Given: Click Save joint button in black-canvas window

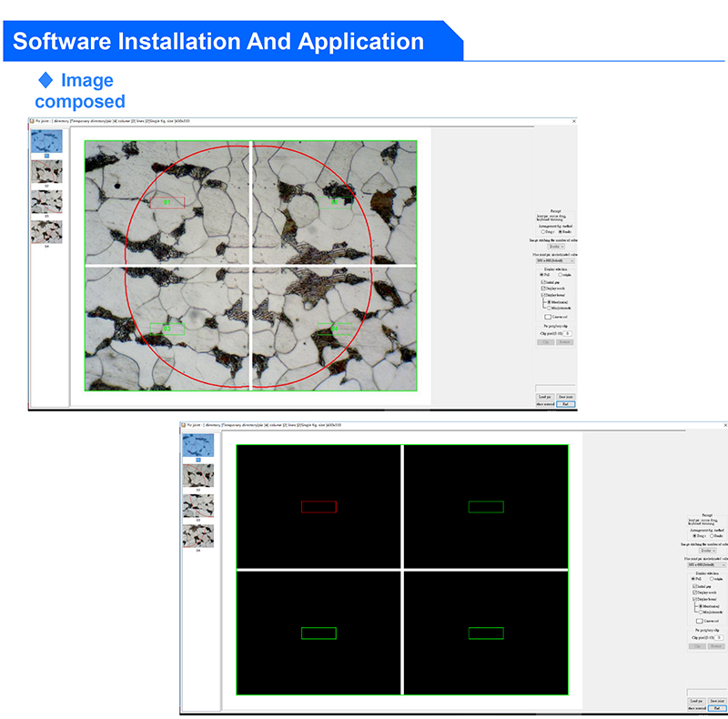Looking at the screenshot, I should click(717, 701).
